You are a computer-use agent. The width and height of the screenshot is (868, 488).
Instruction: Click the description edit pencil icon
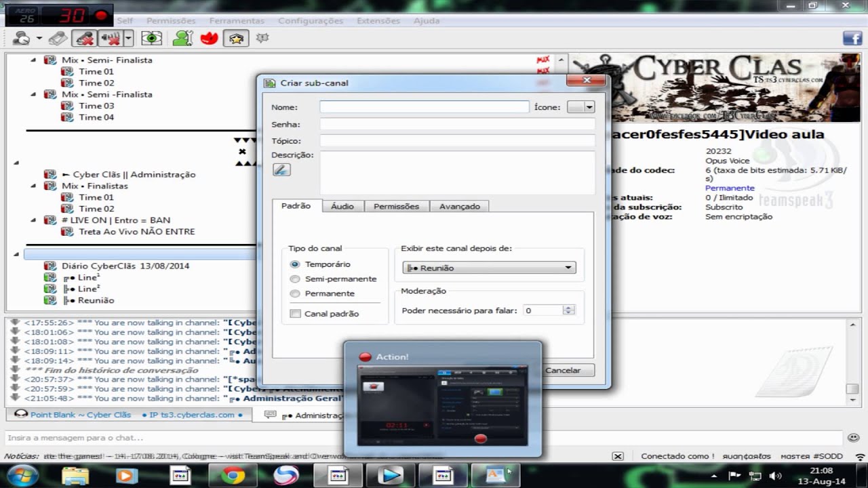coord(281,169)
